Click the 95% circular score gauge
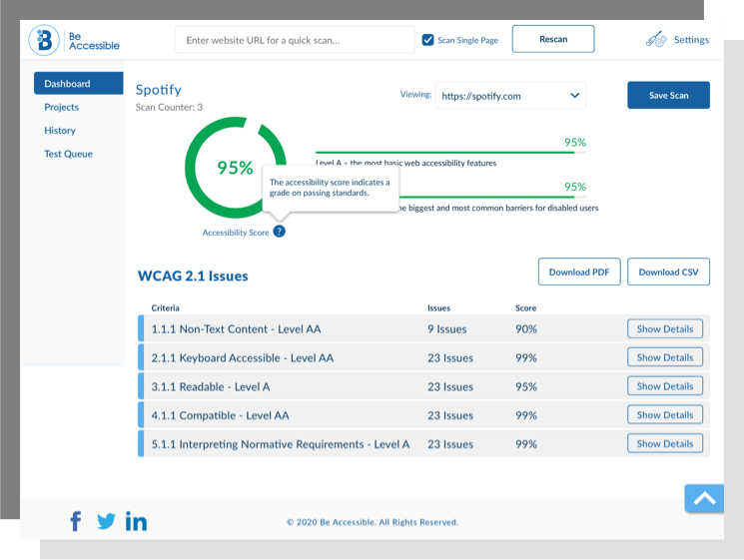This screenshot has height=560, width=744. coord(236,168)
